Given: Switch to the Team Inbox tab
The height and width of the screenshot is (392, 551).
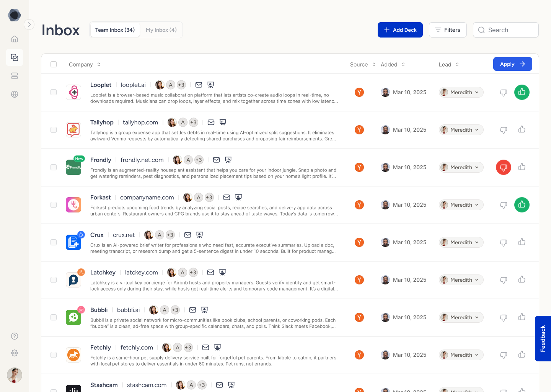Looking at the screenshot, I should pos(115,30).
